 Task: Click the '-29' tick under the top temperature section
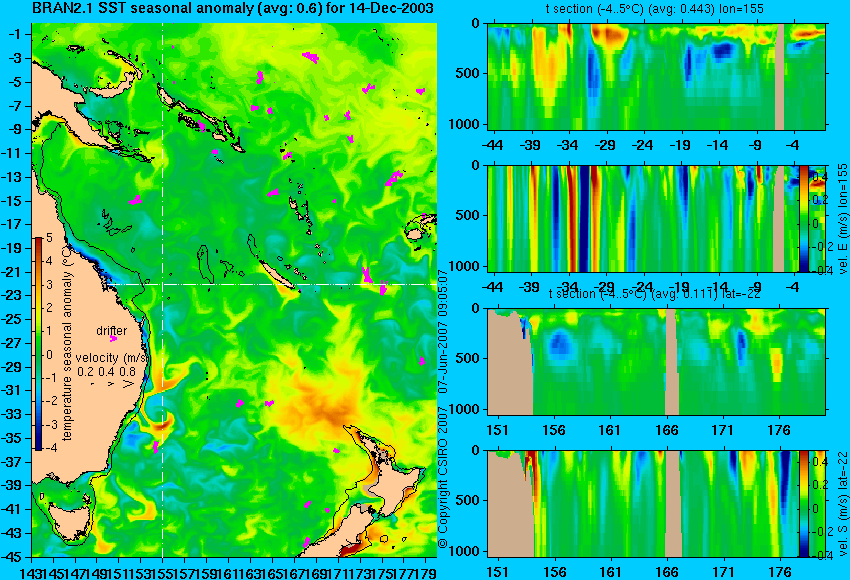pyautogui.click(x=606, y=145)
